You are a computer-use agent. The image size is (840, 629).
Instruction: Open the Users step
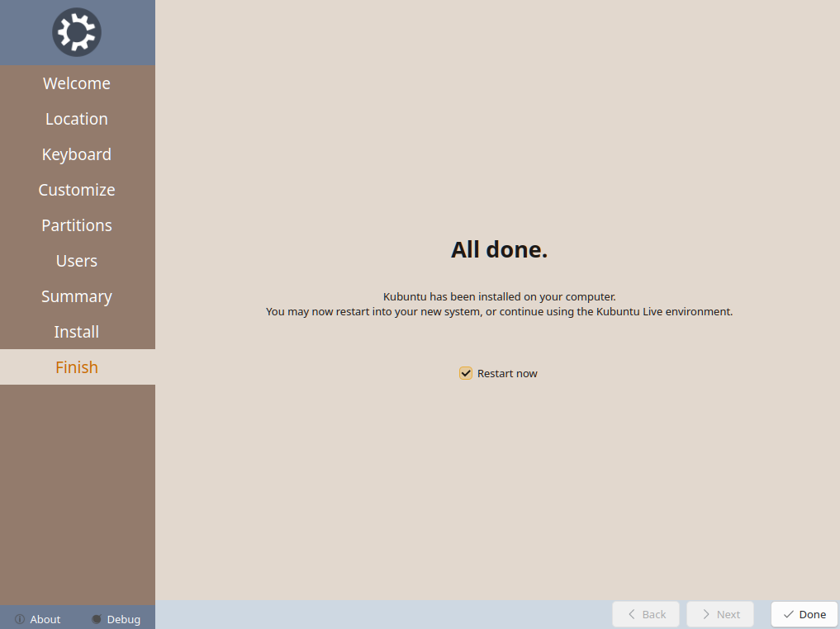coord(77,261)
